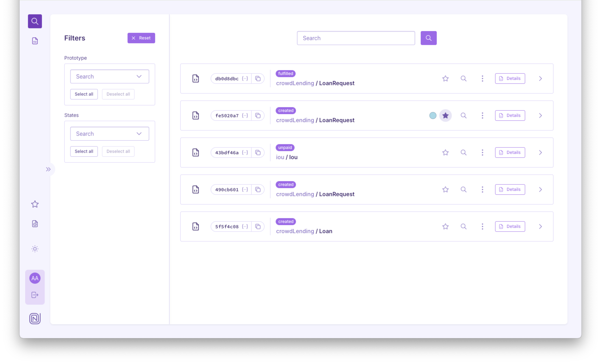This screenshot has height=364, width=601.
Task: Copy ID of the db0d8dbc protocol
Action: coord(258,79)
